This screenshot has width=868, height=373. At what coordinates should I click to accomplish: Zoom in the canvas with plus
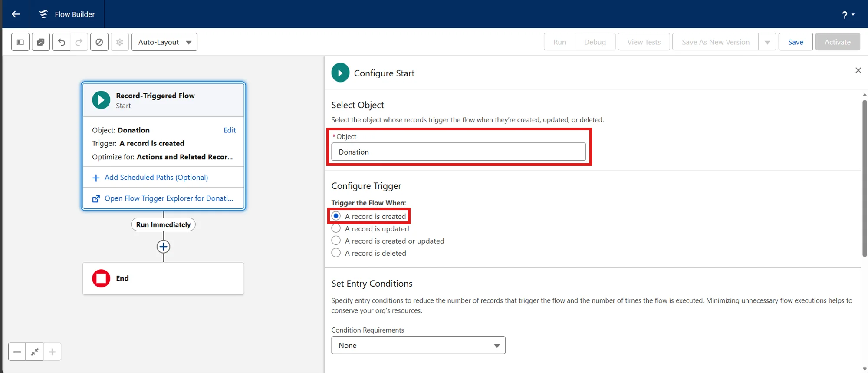click(52, 352)
